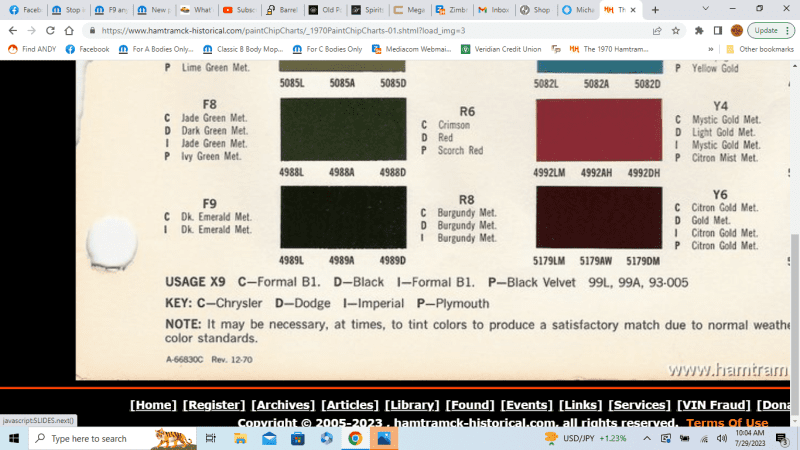Open Chrome from the taskbar
Image resolution: width=800 pixels, height=450 pixels.
coord(355,438)
